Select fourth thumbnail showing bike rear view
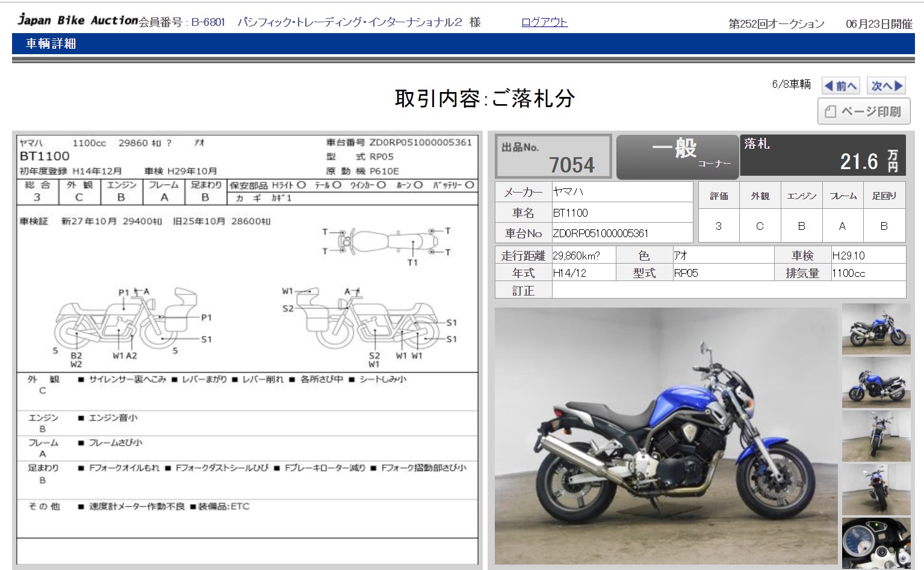This screenshot has width=924, height=570. pyautogui.click(x=876, y=489)
